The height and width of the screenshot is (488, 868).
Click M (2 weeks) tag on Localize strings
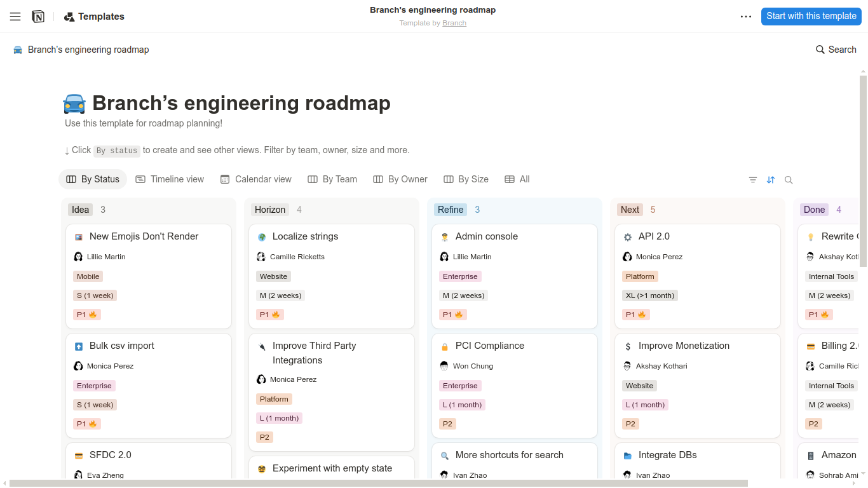280,295
